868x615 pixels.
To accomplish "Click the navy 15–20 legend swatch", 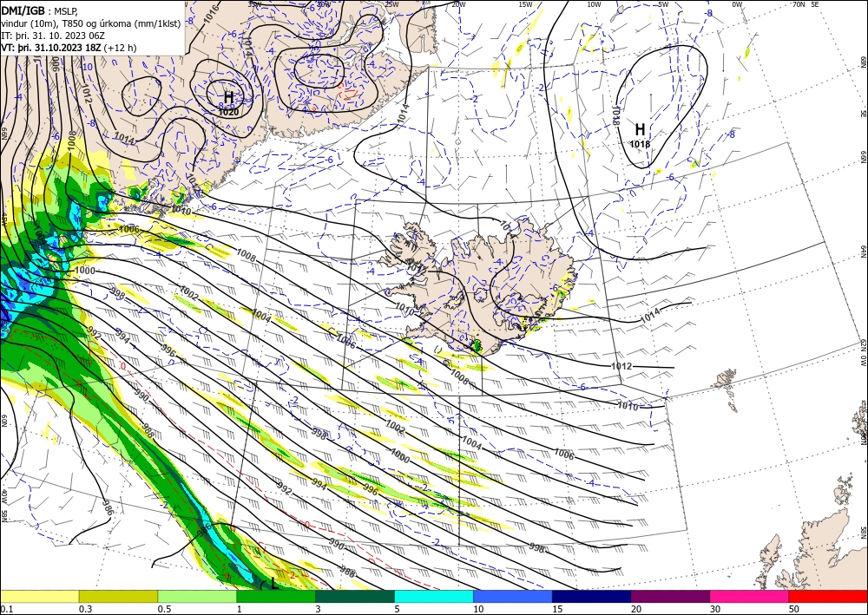I will point(592,596).
